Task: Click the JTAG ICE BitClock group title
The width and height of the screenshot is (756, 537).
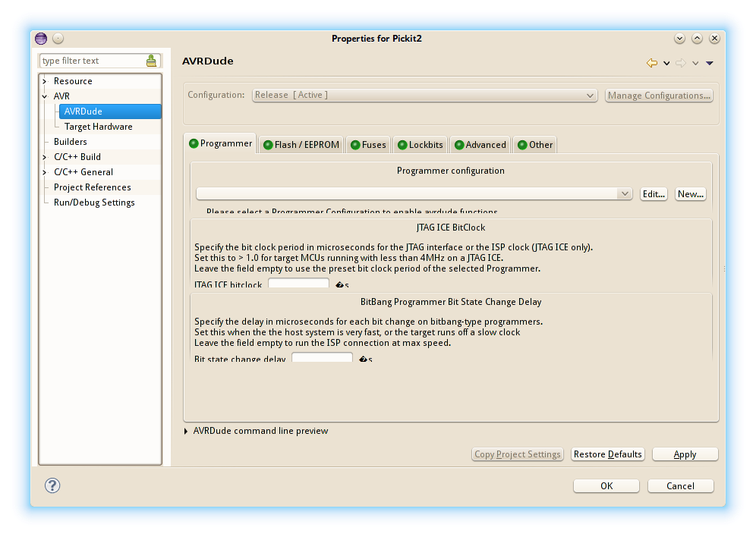Action: (x=451, y=228)
